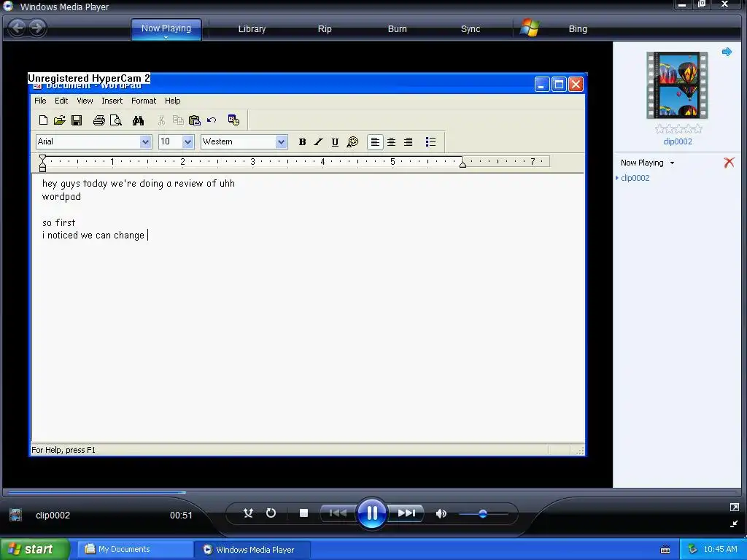Clear the playlist with red X
Screen dimensions: 747x560
[729, 163]
